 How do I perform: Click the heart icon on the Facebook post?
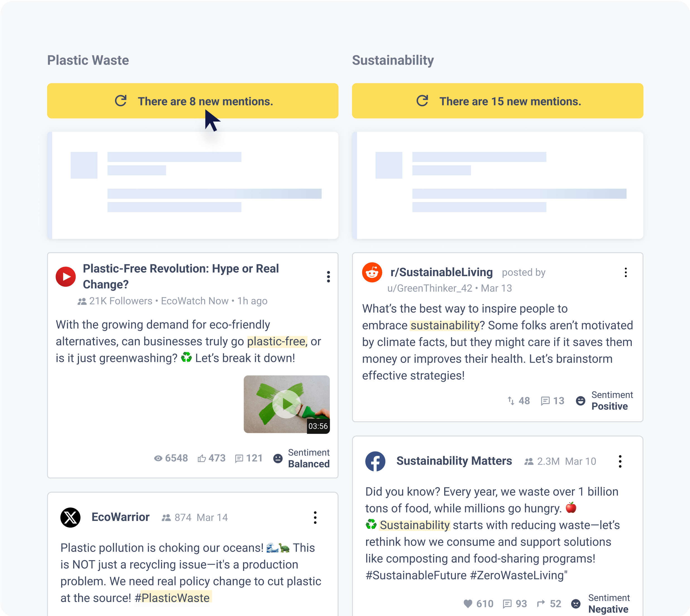tap(468, 603)
